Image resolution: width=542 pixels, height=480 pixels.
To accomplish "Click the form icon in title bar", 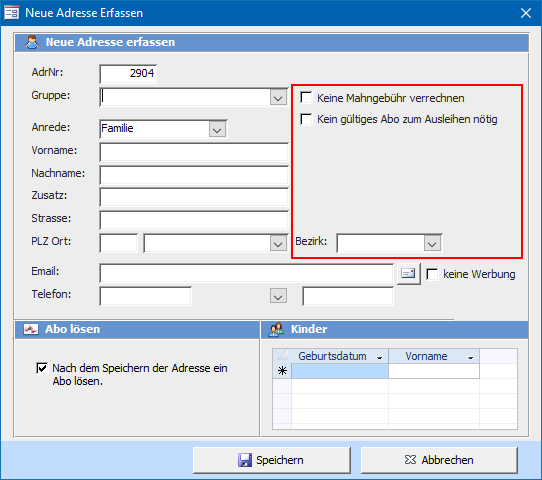I will [x=11, y=13].
